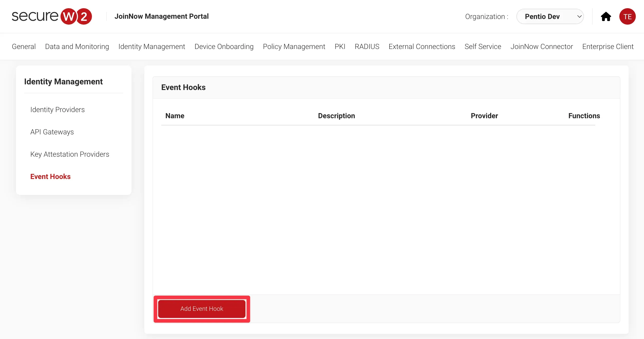The height and width of the screenshot is (339, 644).
Task: Open the RADIUS menu
Action: click(x=367, y=47)
